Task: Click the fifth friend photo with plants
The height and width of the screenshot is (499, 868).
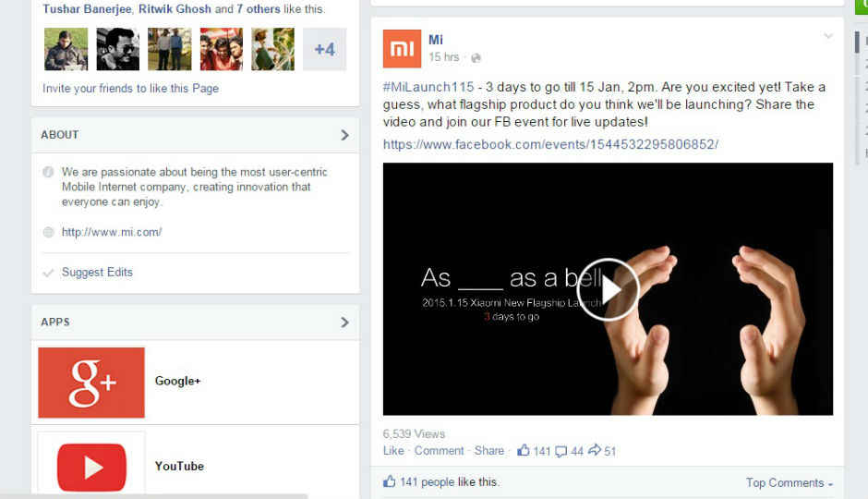Action: coord(273,49)
